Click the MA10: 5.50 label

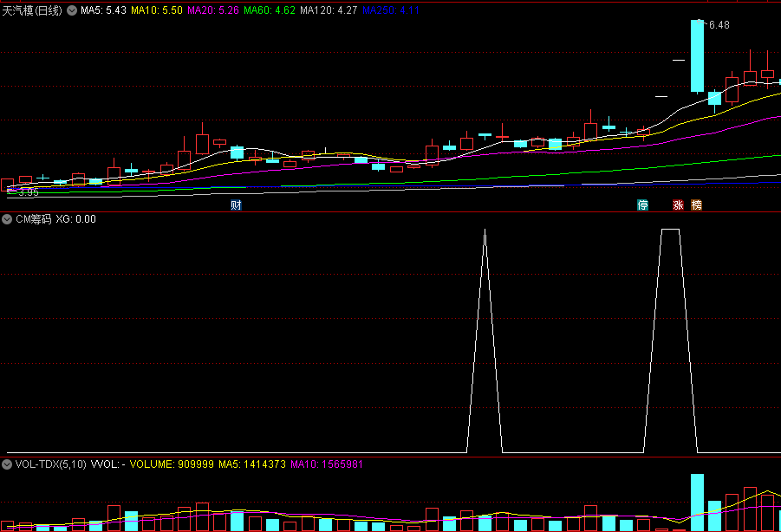coord(157,10)
